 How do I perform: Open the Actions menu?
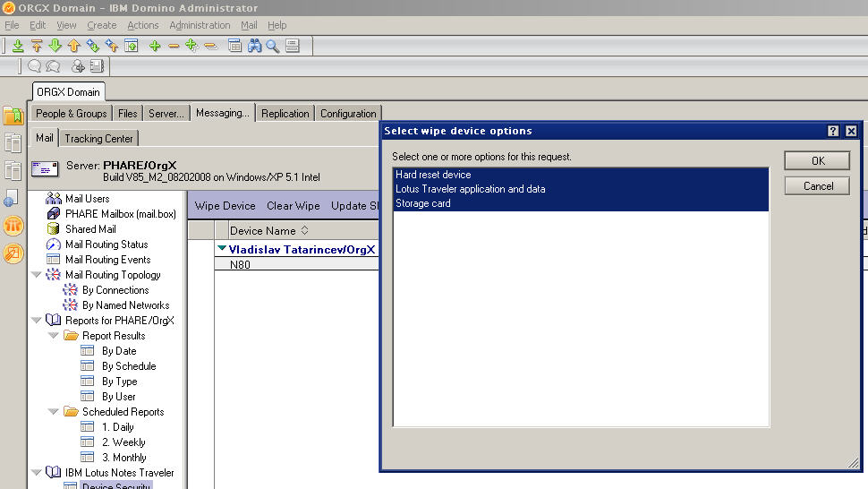pos(143,25)
